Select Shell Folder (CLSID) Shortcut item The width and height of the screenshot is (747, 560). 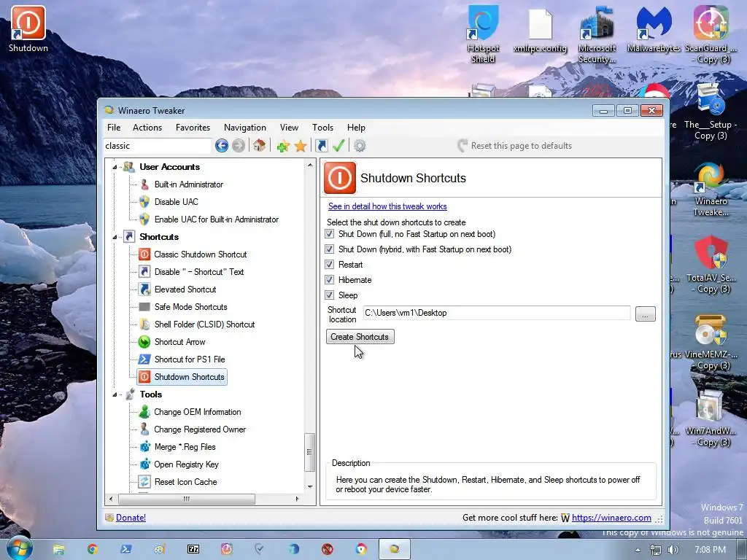click(204, 324)
